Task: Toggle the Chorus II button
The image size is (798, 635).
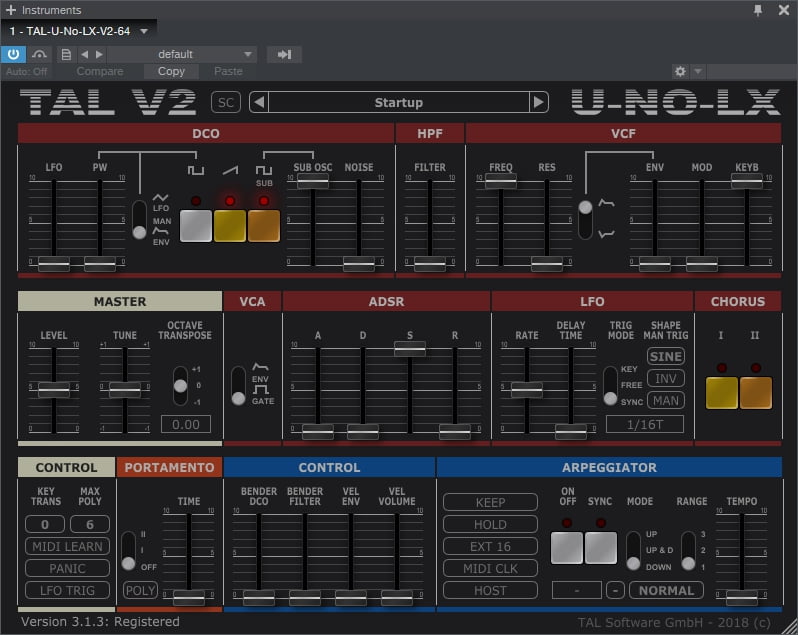Action: 756,393
